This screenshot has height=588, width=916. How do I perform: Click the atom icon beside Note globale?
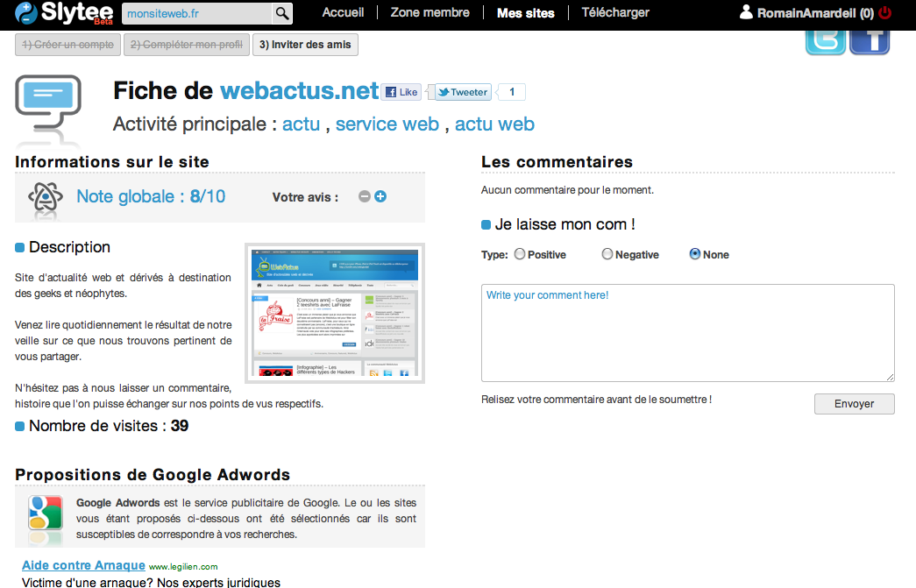pyautogui.click(x=45, y=197)
